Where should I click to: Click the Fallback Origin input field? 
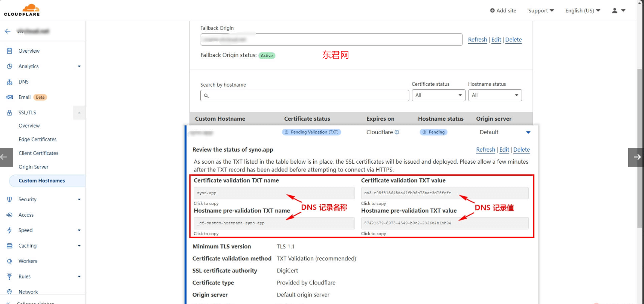point(331,40)
